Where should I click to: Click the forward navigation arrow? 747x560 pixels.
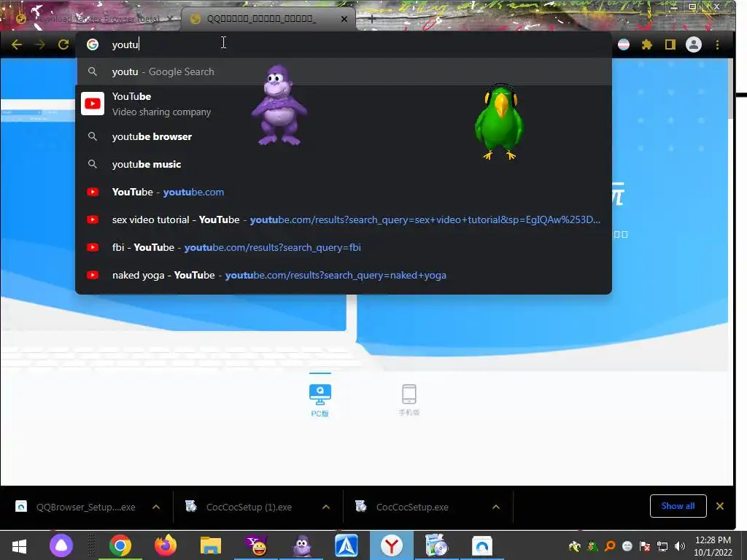coord(40,44)
